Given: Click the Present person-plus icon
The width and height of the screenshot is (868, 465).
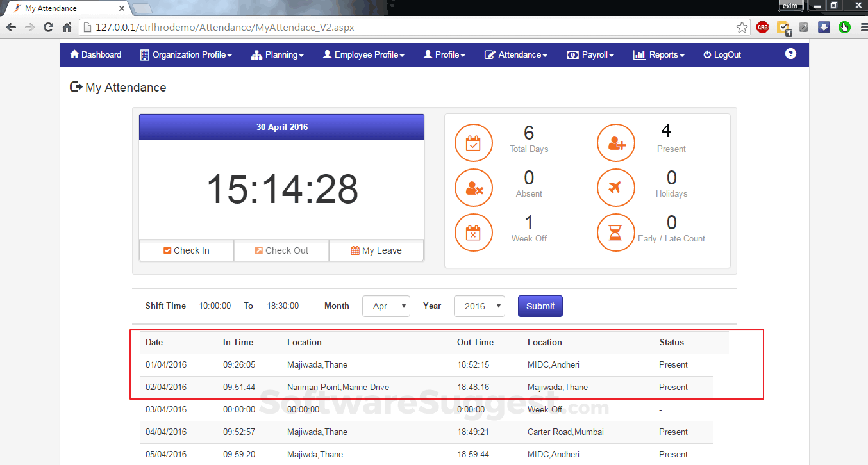Looking at the screenshot, I should pyautogui.click(x=615, y=143).
